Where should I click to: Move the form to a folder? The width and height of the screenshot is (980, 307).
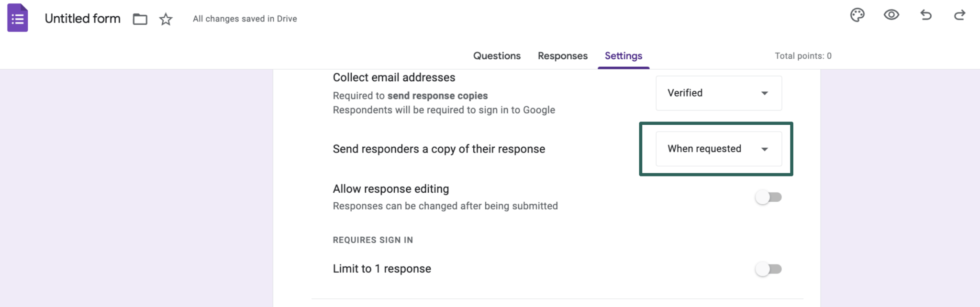140,19
